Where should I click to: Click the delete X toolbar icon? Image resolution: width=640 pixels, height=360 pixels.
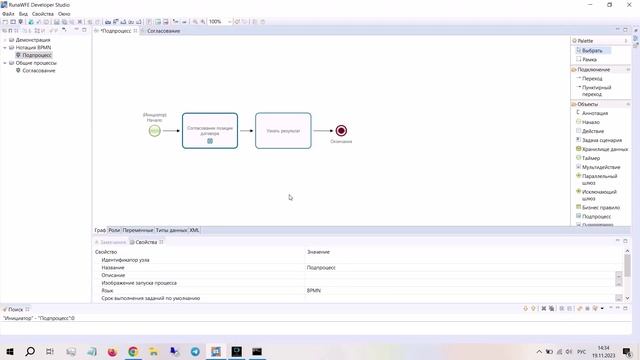tap(80, 22)
